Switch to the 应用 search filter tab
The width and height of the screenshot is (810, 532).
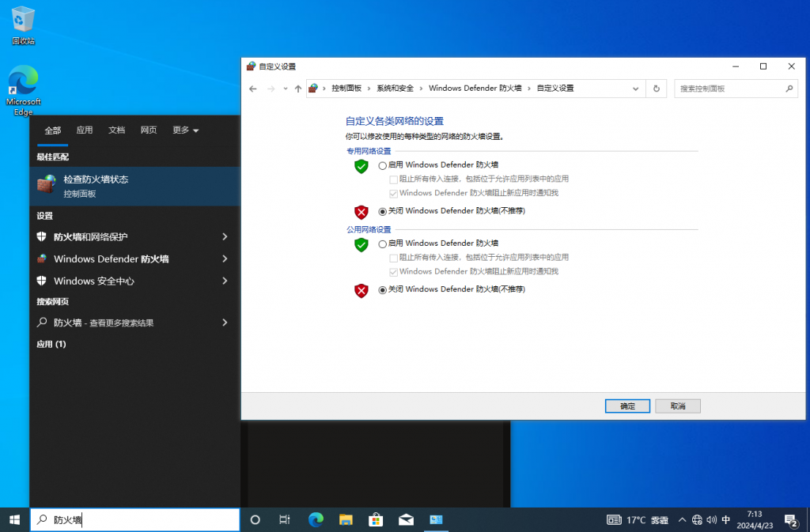[x=85, y=130]
